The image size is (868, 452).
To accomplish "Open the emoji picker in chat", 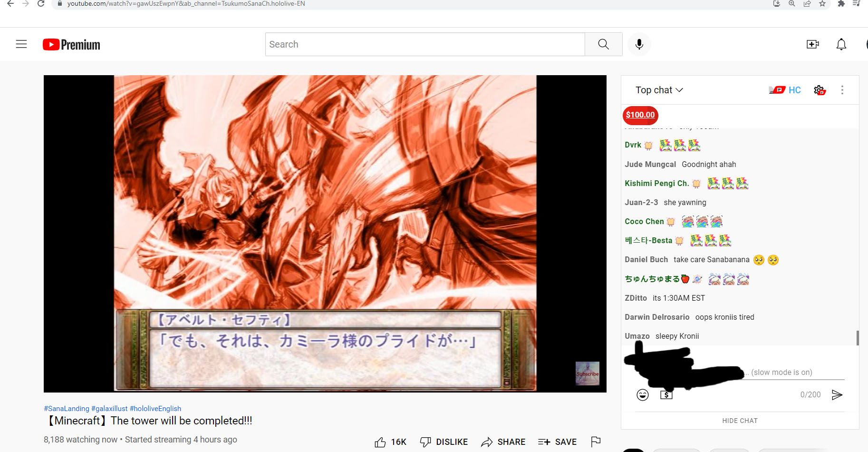I will (643, 395).
